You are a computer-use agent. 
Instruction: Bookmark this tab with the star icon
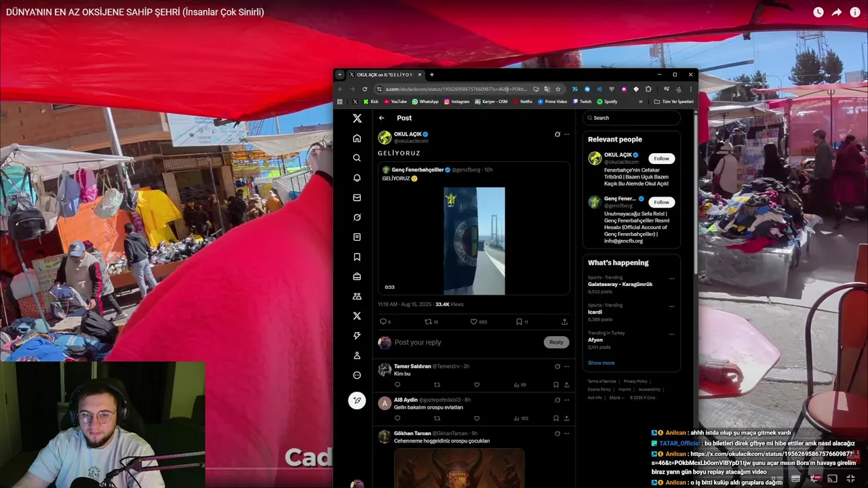click(558, 89)
